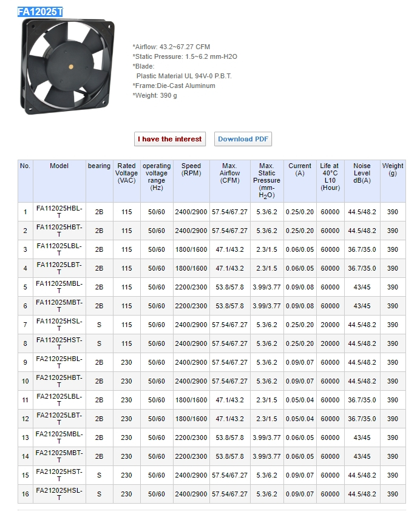This screenshot has height=517, width=420.
Task: Click model FA112025MBT-T in row 6
Action: click(59, 306)
